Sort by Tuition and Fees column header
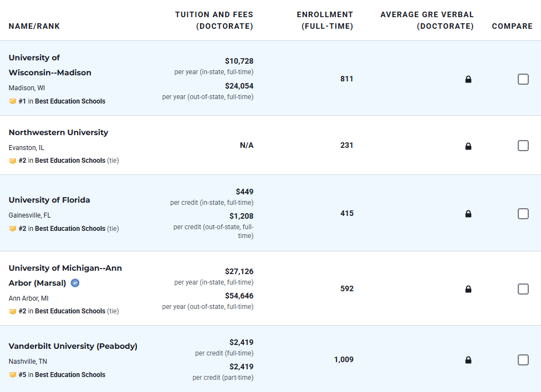 pyautogui.click(x=214, y=20)
